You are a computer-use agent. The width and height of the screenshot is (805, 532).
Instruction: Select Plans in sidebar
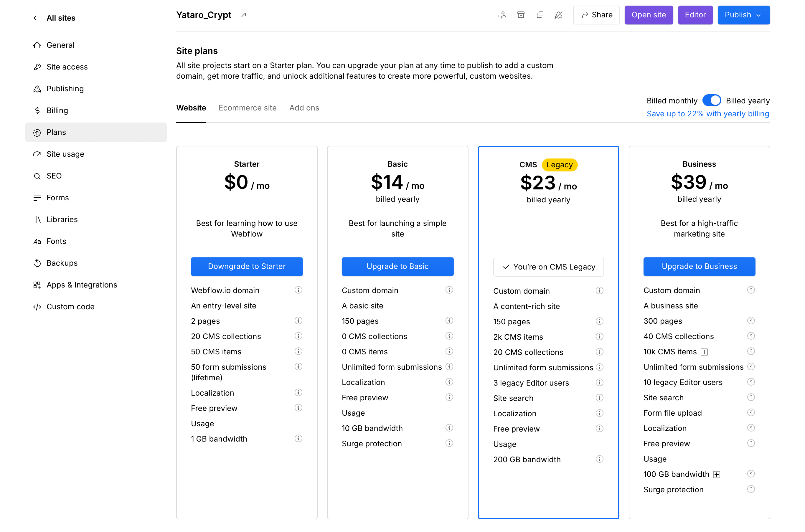coord(96,132)
